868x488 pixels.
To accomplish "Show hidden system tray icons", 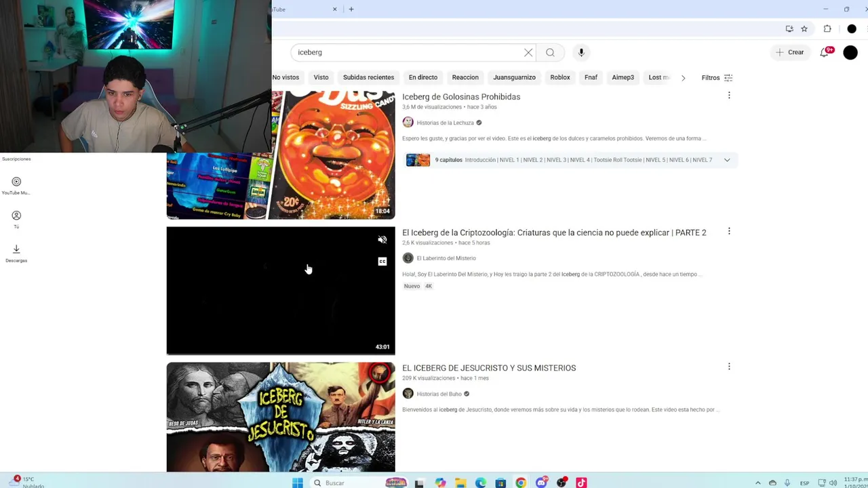I will tap(757, 483).
